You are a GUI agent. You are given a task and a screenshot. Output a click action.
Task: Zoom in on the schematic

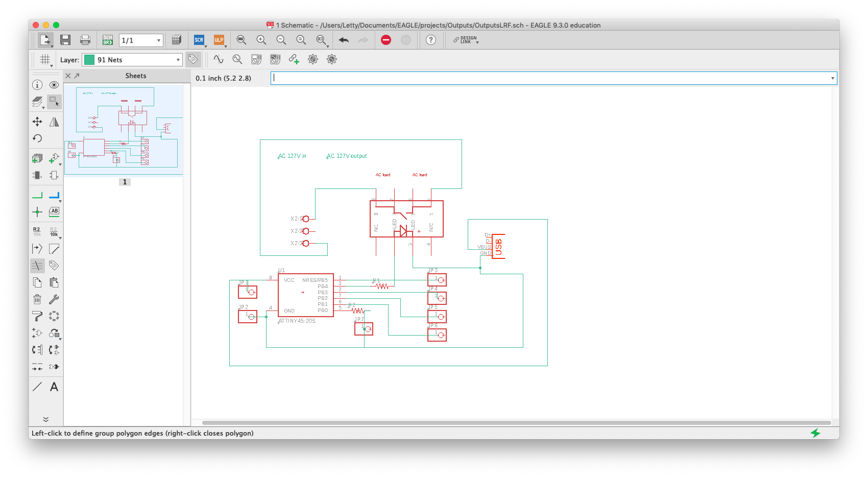click(261, 40)
